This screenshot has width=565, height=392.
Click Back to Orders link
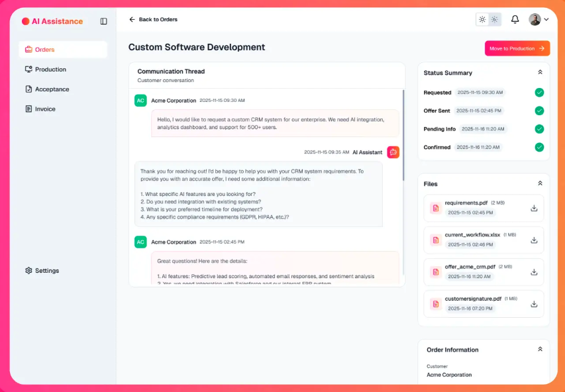tap(153, 19)
